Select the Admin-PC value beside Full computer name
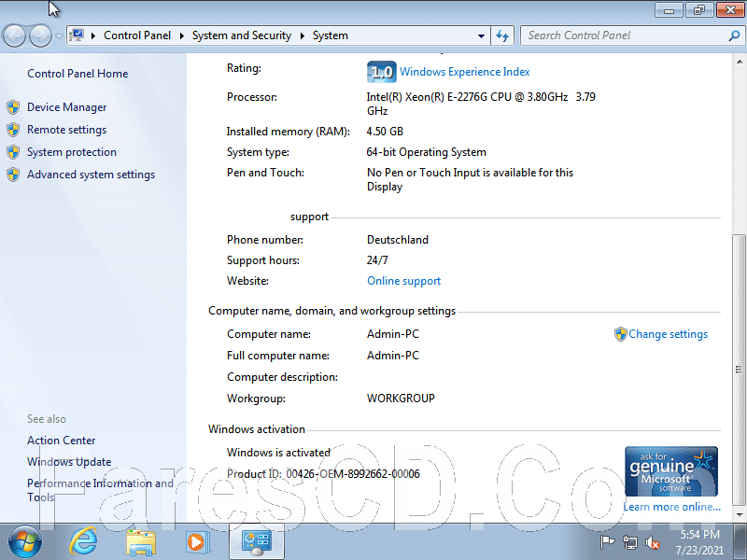Image resolution: width=747 pixels, height=560 pixels. click(393, 356)
